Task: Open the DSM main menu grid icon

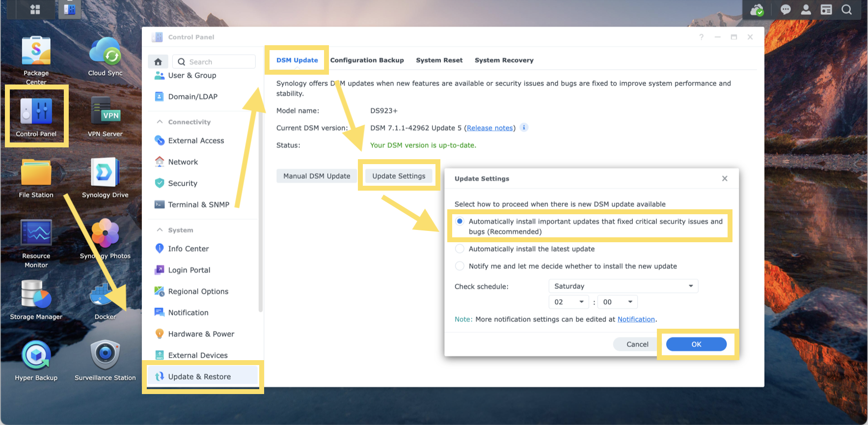Action: [x=35, y=9]
